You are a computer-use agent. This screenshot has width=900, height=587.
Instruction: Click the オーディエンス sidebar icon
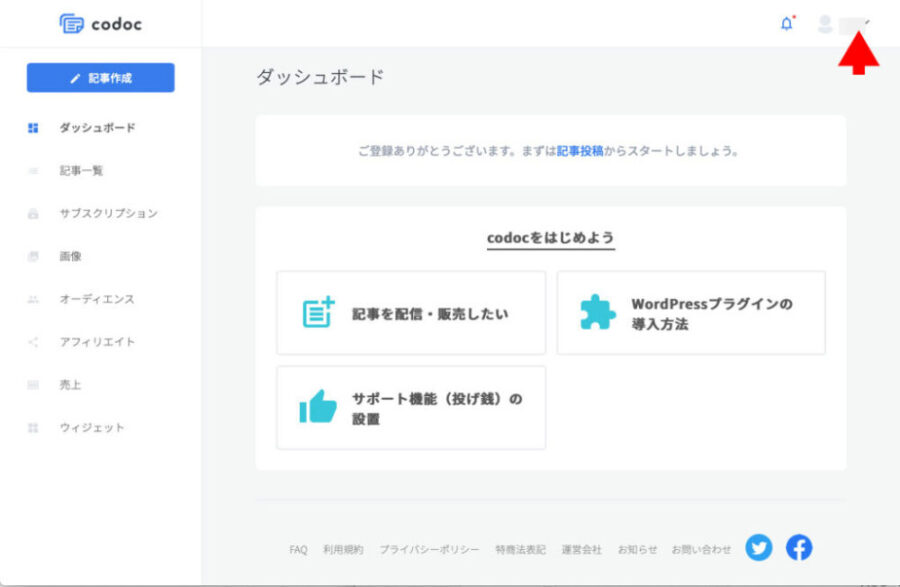[x=33, y=300]
